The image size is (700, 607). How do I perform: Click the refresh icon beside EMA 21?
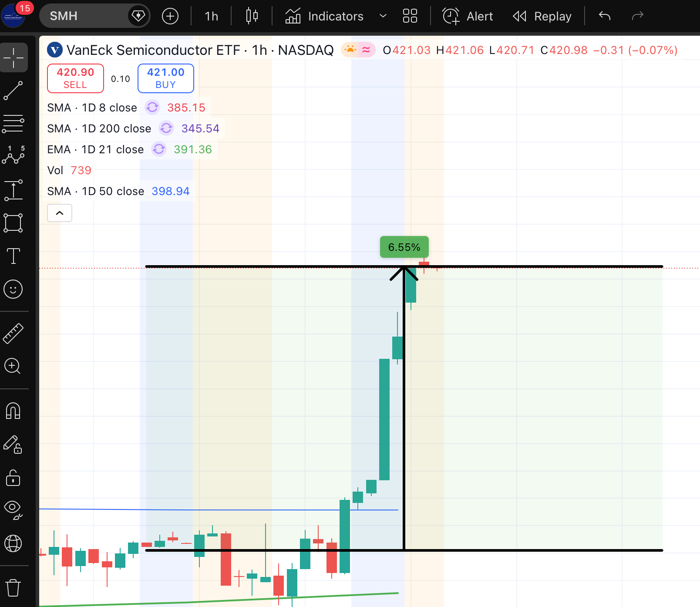(159, 149)
